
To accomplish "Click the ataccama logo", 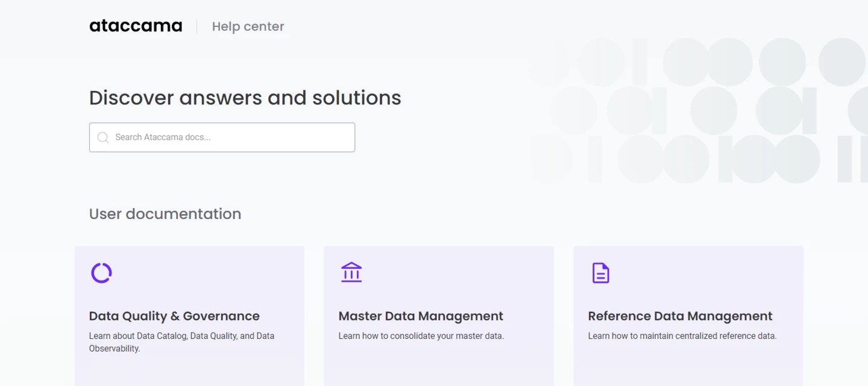I will coord(136,26).
